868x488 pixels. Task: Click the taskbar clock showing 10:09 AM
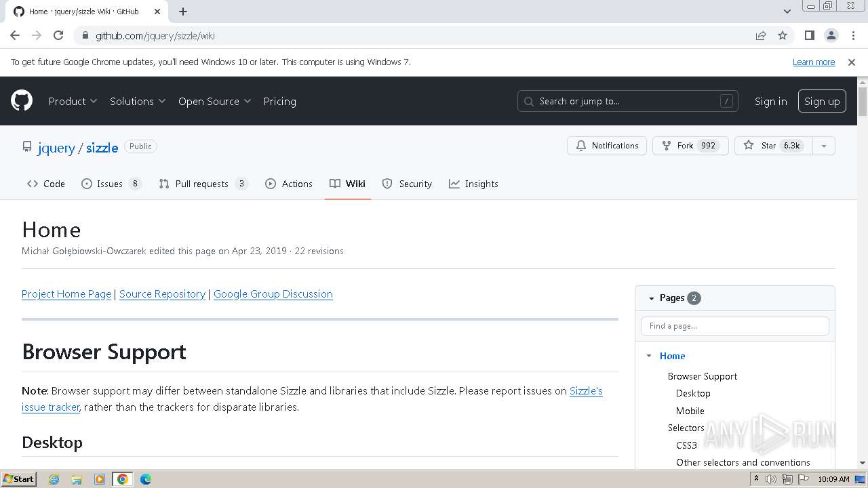point(833,479)
